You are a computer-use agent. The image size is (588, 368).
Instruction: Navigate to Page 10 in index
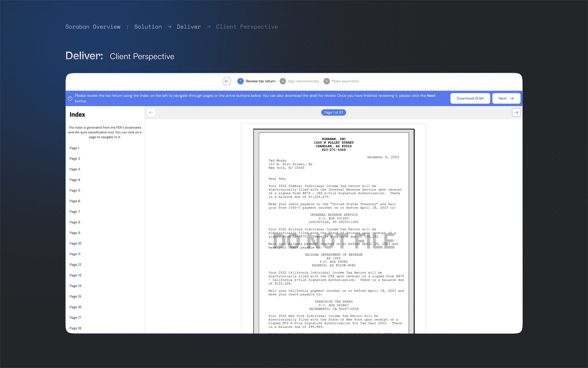(x=75, y=244)
